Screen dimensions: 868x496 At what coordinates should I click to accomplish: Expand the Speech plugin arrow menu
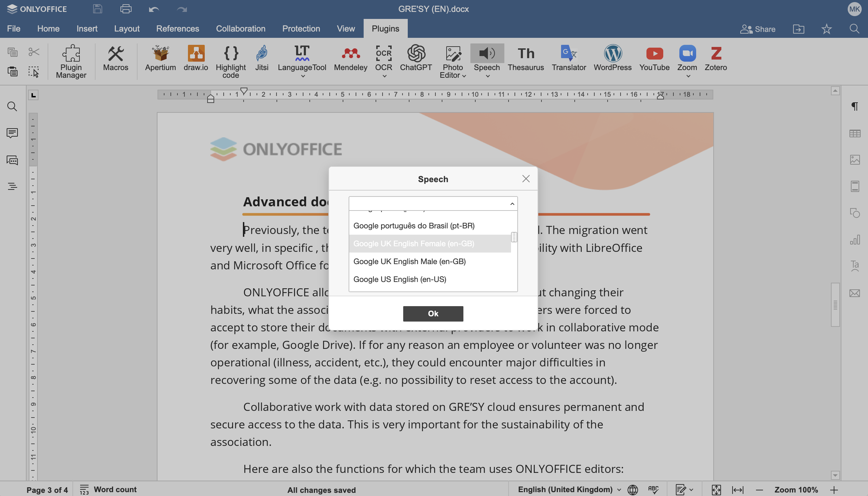(x=487, y=76)
